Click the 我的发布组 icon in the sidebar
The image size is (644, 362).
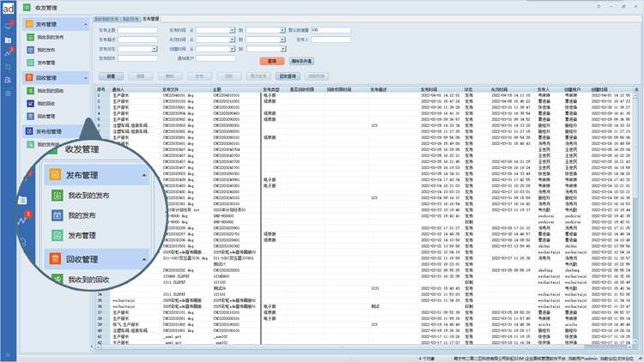tap(29, 145)
